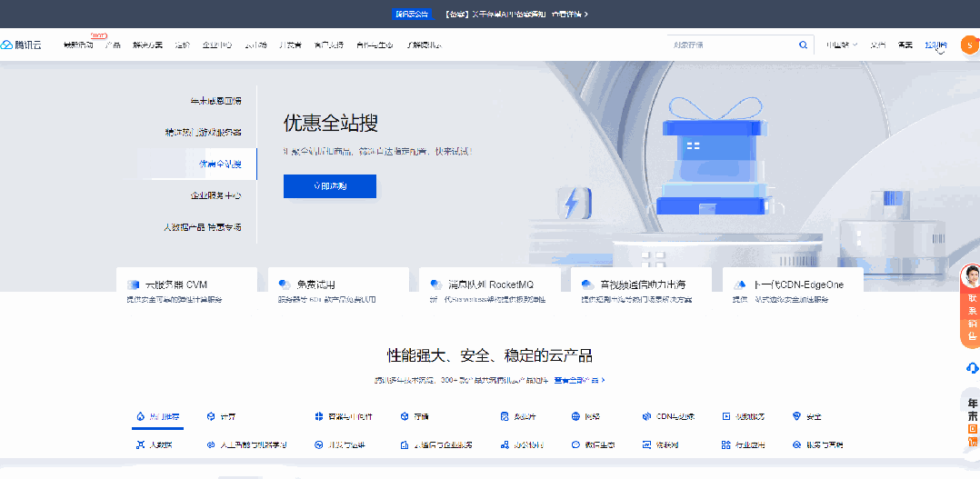Click the 查看全部产品 link
This screenshot has height=479, width=980.
click(x=579, y=380)
